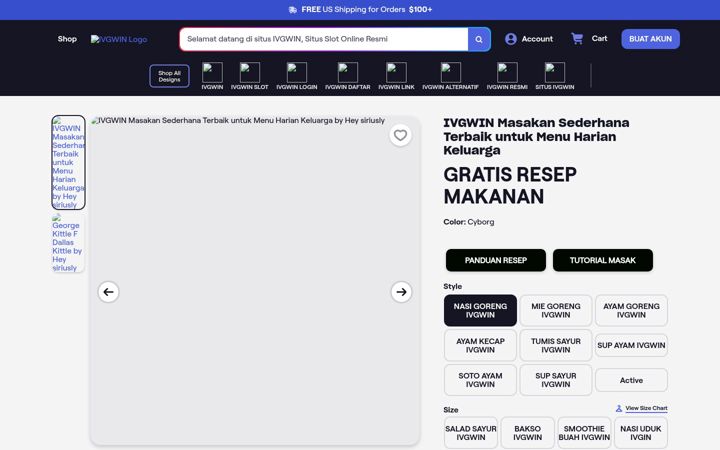Open the Account user icon
720x450 pixels.
coord(511,39)
